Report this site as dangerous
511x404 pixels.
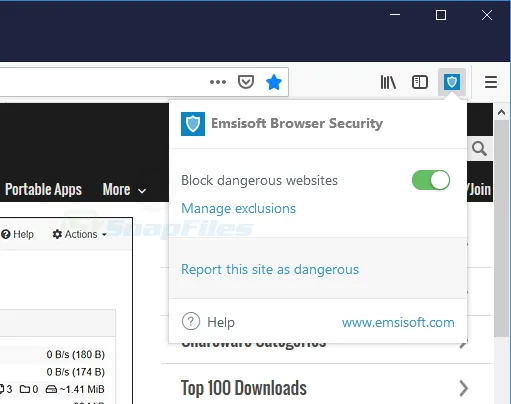(x=270, y=269)
